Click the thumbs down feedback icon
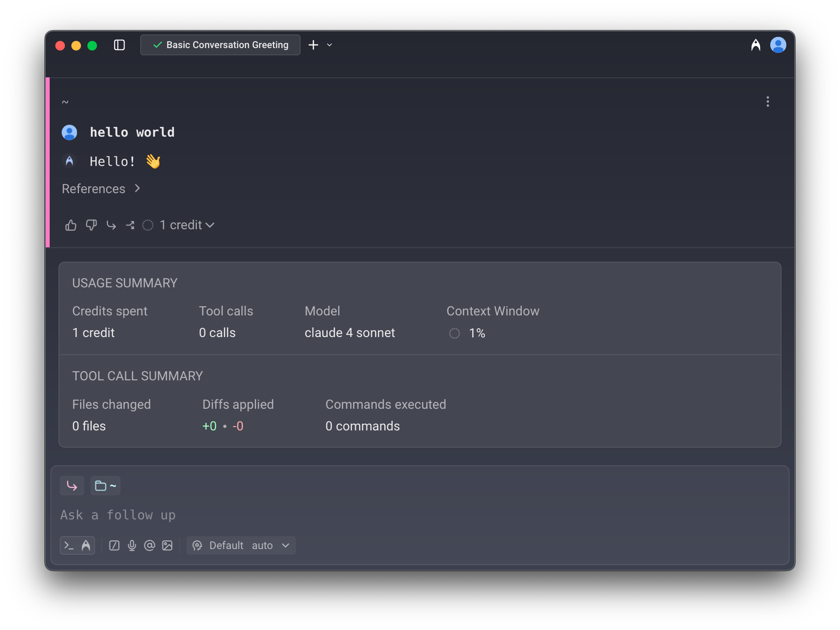 91,225
